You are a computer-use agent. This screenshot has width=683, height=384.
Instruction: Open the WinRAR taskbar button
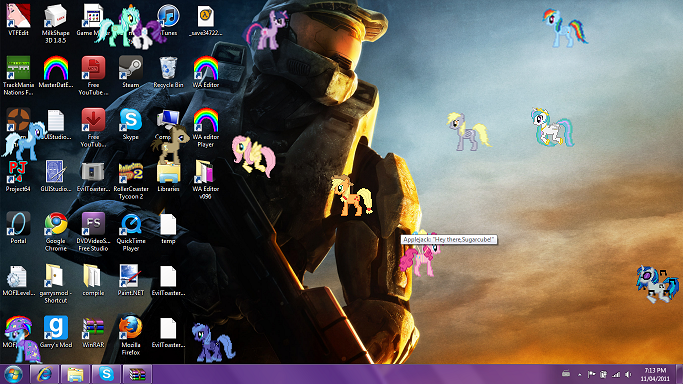(137, 374)
